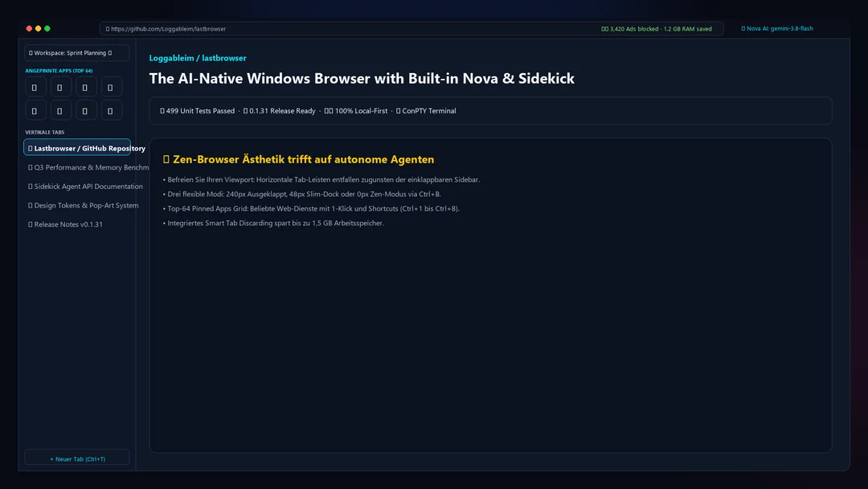Click the 0.1.31 Release Ready badge
868x489 pixels.
click(x=279, y=111)
